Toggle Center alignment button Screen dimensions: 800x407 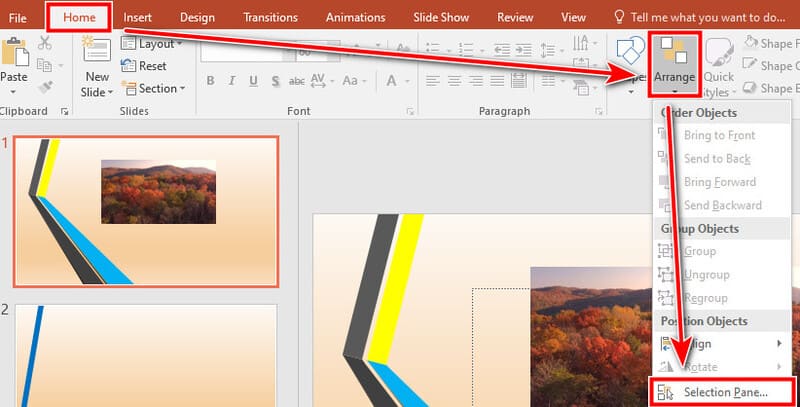tap(454, 81)
